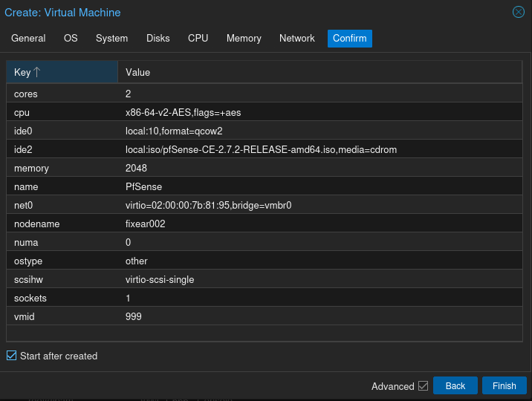
Task: Switch to the General tab
Action: point(28,39)
